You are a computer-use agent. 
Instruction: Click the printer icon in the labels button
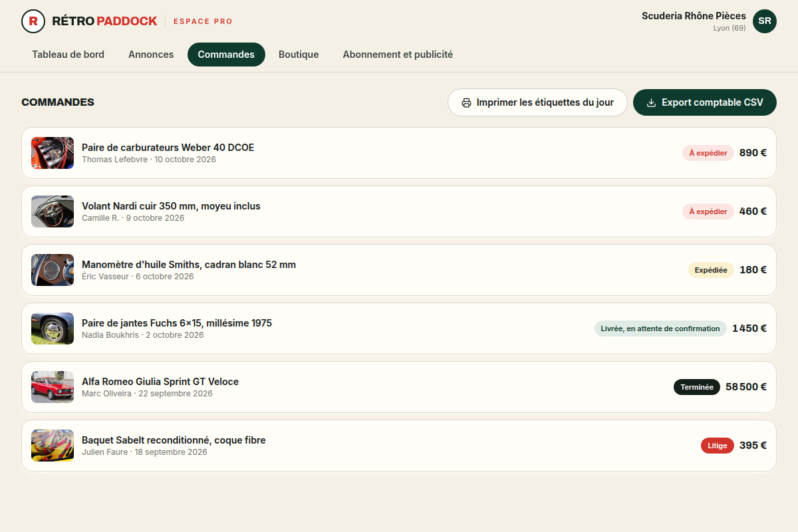(466, 102)
